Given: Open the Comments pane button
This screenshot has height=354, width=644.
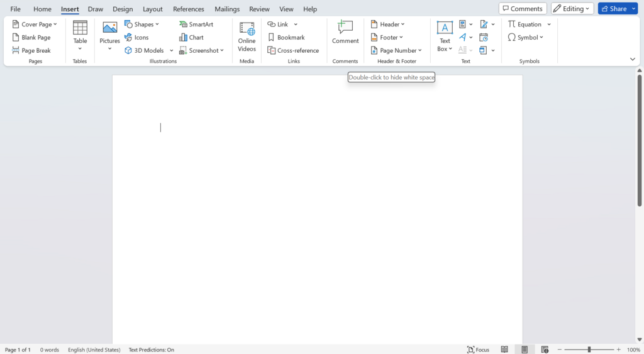Looking at the screenshot, I should (523, 9).
